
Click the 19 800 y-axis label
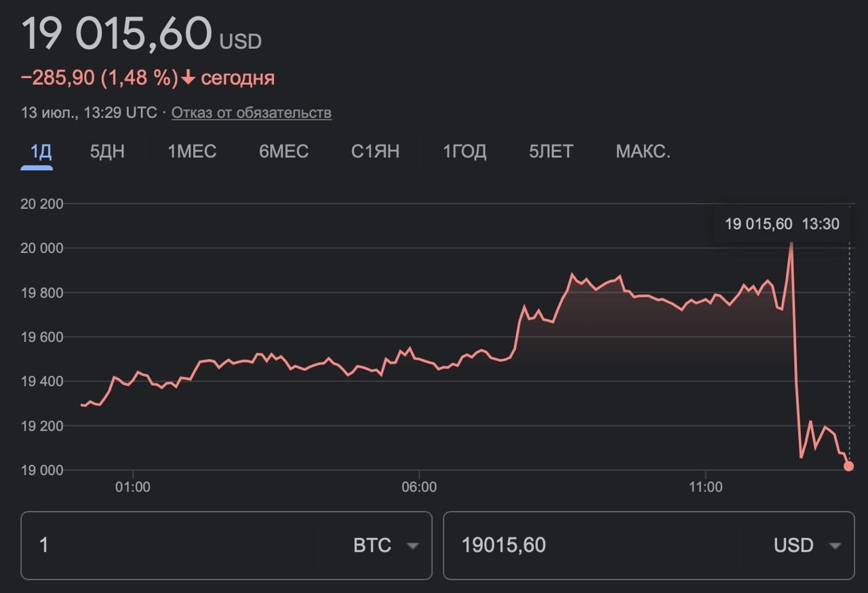coord(42,292)
